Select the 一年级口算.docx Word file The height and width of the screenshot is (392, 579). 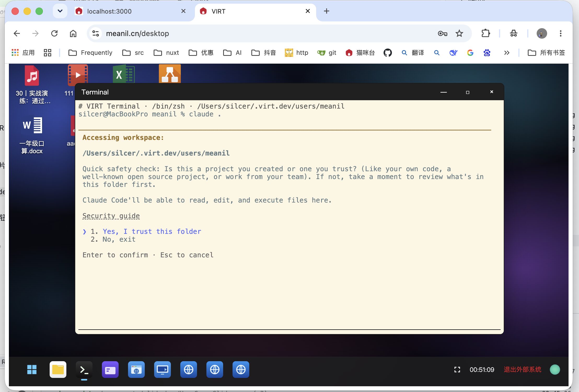click(32, 136)
